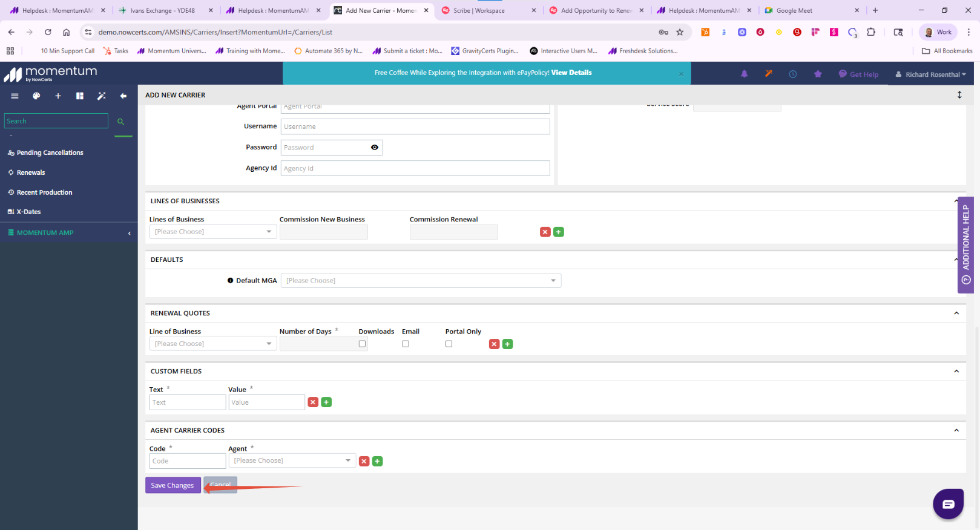Click the Username input field
980x530 pixels.
coord(415,126)
